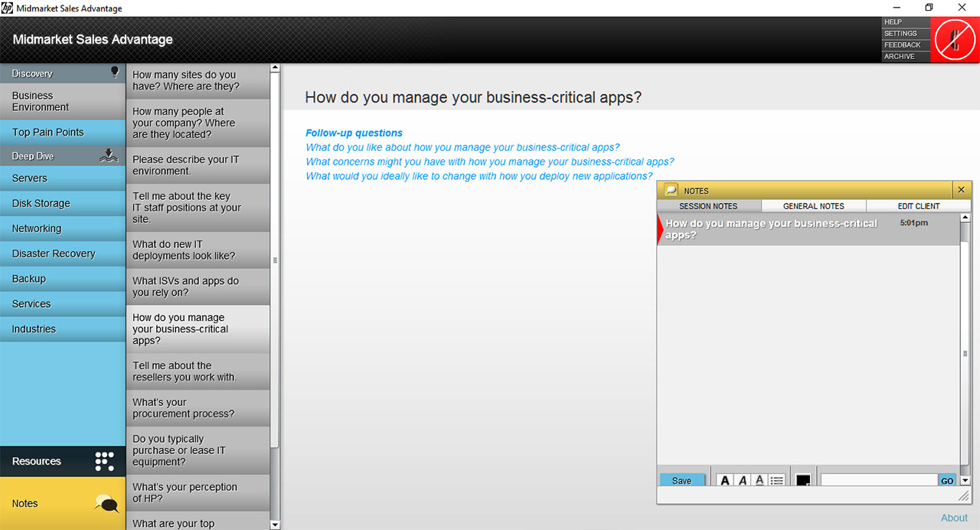Open the Edit Client tab
This screenshot has width=980, height=530.
pos(919,206)
